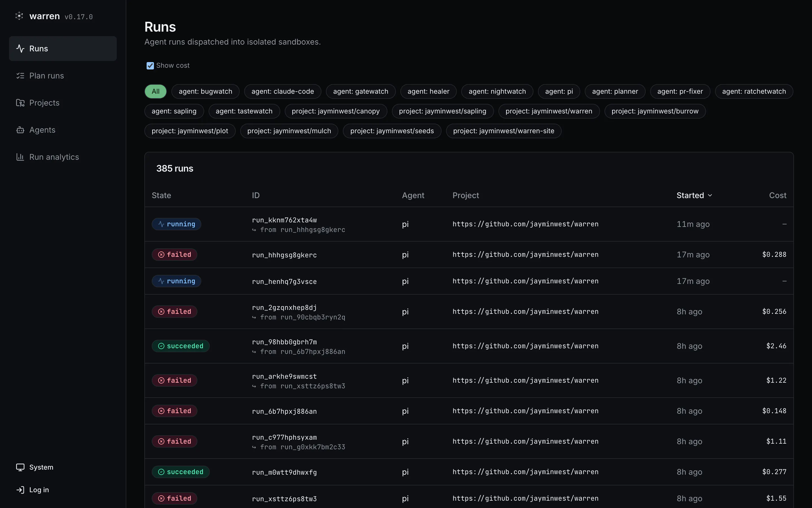Click the Projects folder icon
812x508 pixels.
pos(21,103)
